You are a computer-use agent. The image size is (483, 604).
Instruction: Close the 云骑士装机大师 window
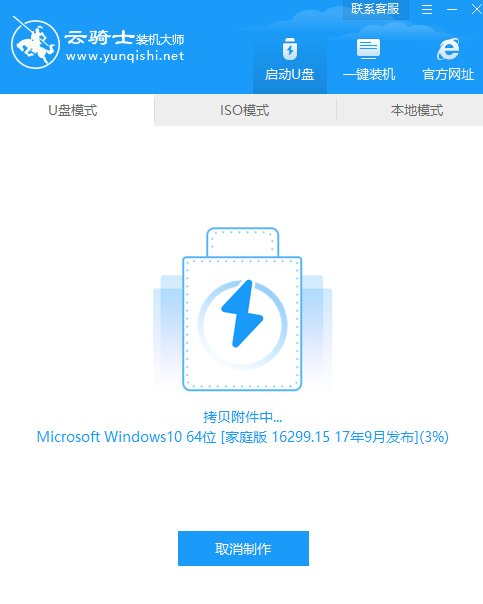(477, 9)
